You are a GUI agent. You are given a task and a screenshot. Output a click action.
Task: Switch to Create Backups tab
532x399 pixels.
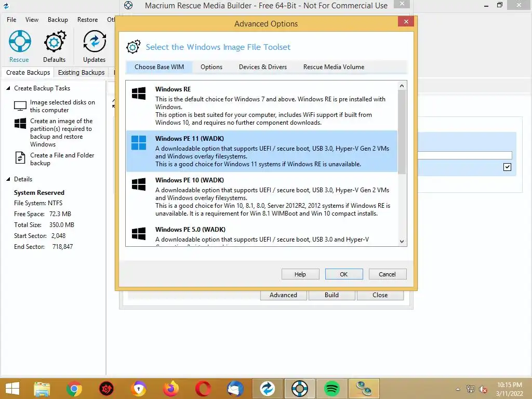tap(28, 72)
